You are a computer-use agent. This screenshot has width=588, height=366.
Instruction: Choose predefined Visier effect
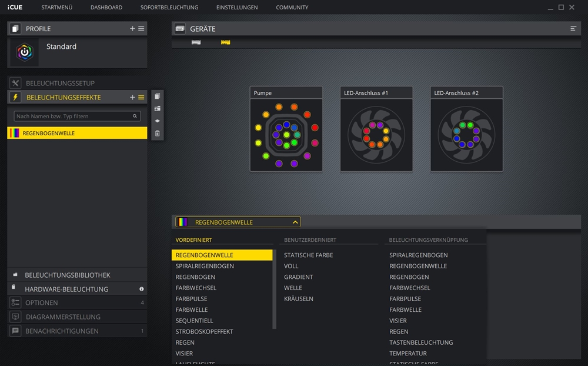(184, 353)
